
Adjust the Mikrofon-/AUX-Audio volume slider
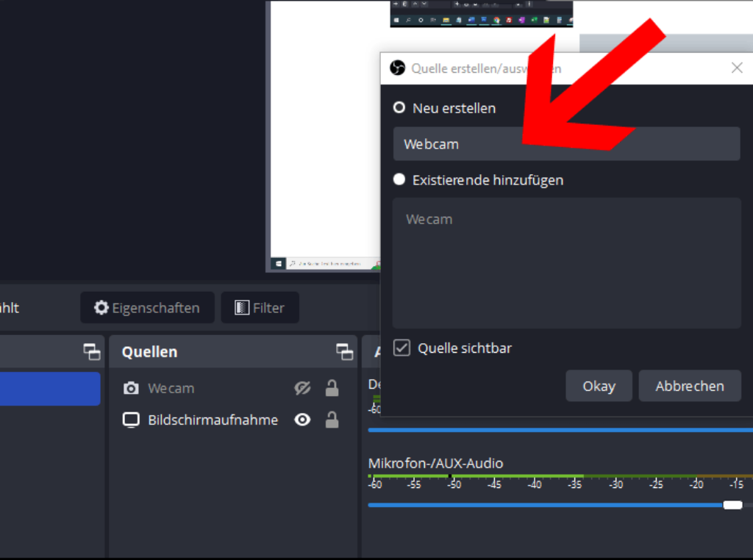point(732,505)
